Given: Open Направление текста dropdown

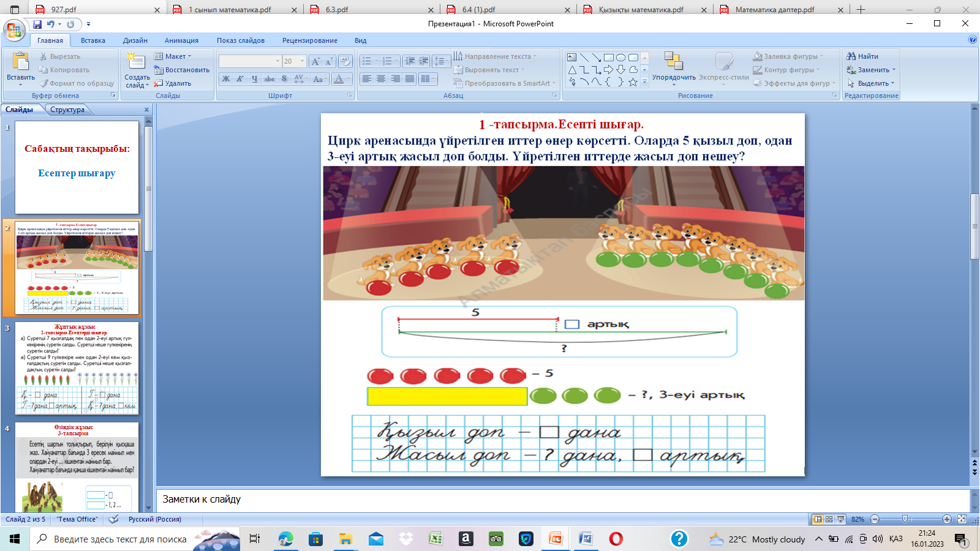Looking at the screenshot, I should pyautogui.click(x=495, y=56).
